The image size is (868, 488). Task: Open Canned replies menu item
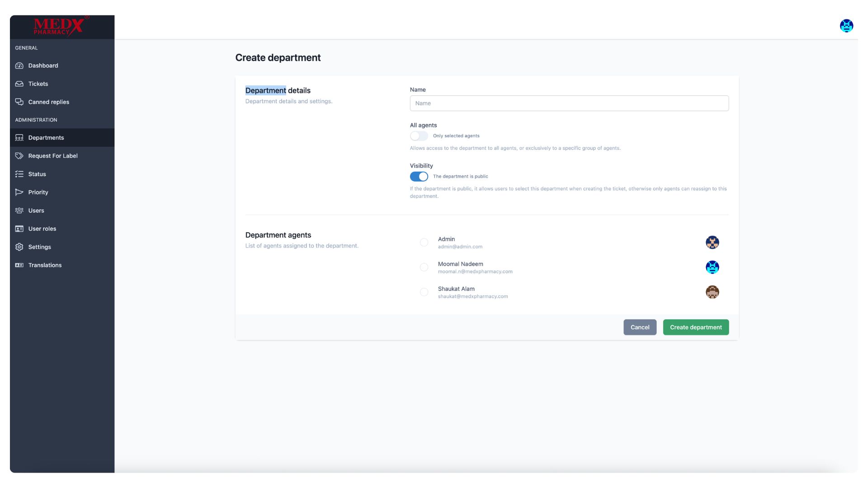point(62,102)
